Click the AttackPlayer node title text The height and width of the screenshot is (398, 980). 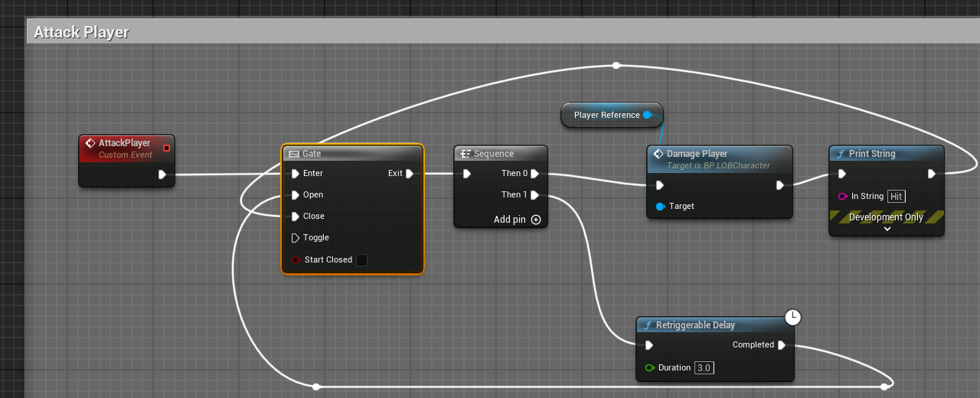(124, 143)
